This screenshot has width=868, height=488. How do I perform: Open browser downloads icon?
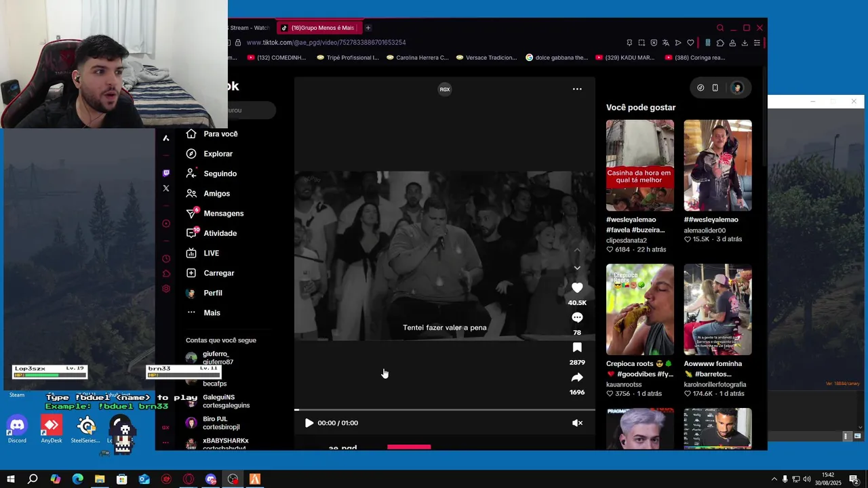click(745, 43)
